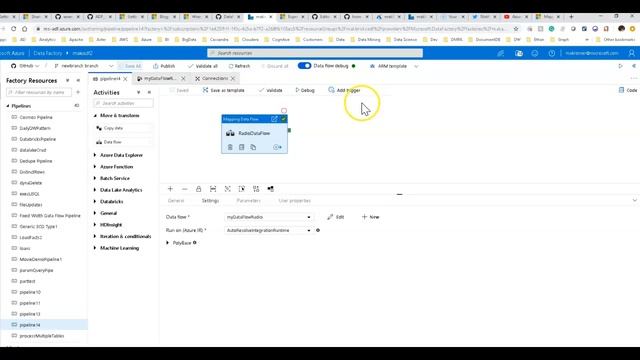Click Validate all in the top toolbar
The width and height of the screenshot is (640, 360).
(202, 66)
